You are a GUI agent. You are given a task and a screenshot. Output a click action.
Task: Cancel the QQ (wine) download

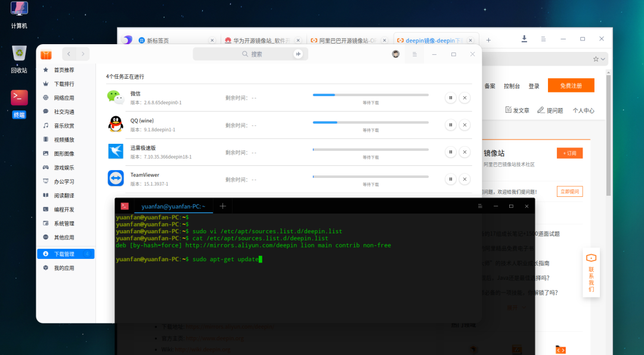[465, 125]
